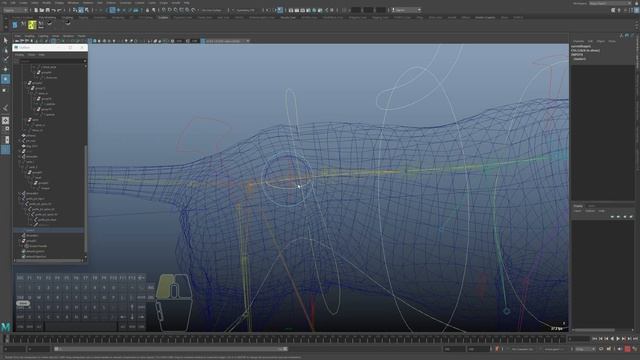Switch to the highlighted Custom shelf tab
The image size is (640, 360).
coord(163,18)
